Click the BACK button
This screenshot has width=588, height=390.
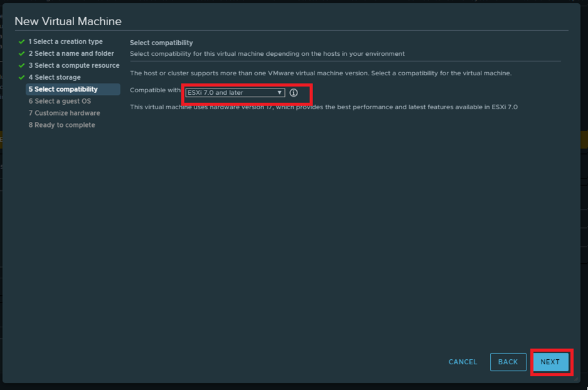pyautogui.click(x=508, y=362)
